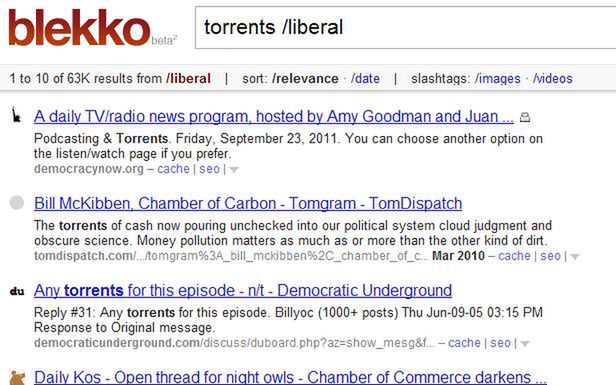
Task: Open Daily Kos open thread link
Action: (290, 377)
